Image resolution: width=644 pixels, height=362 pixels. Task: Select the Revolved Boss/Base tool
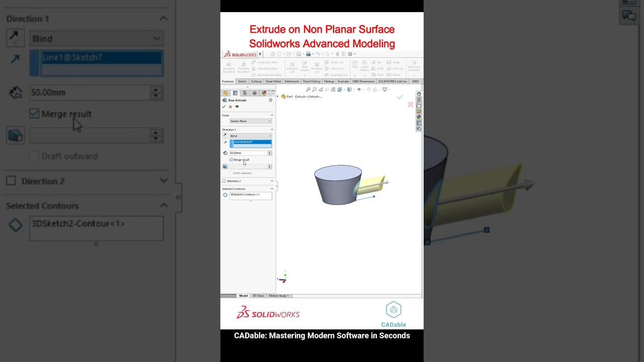(244, 67)
